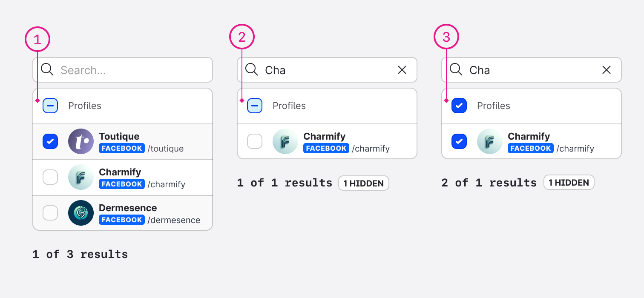The height and width of the screenshot is (298, 644).
Task: Click the magnifying glass search icon in panel 1
Action: coord(47,69)
